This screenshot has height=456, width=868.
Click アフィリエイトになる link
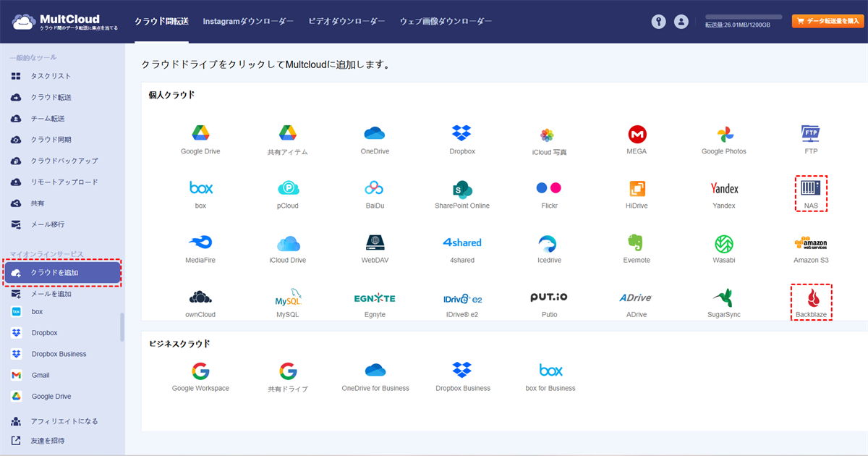point(64,421)
